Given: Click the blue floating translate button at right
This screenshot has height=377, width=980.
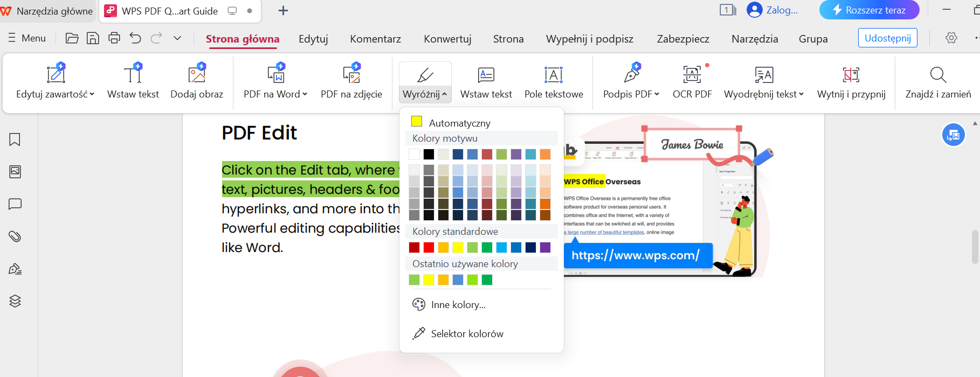Looking at the screenshot, I should [x=953, y=135].
